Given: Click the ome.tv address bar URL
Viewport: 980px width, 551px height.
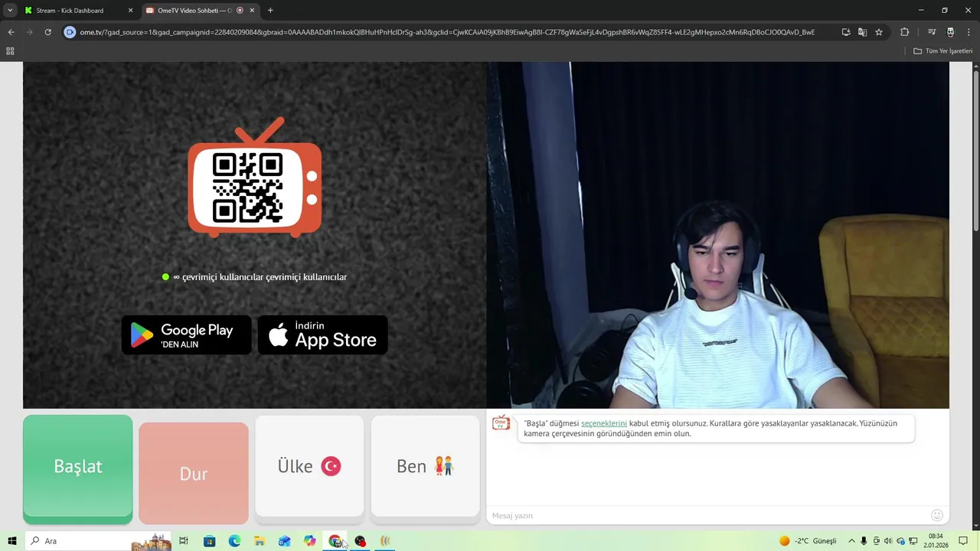Looking at the screenshot, I should tap(447, 32).
